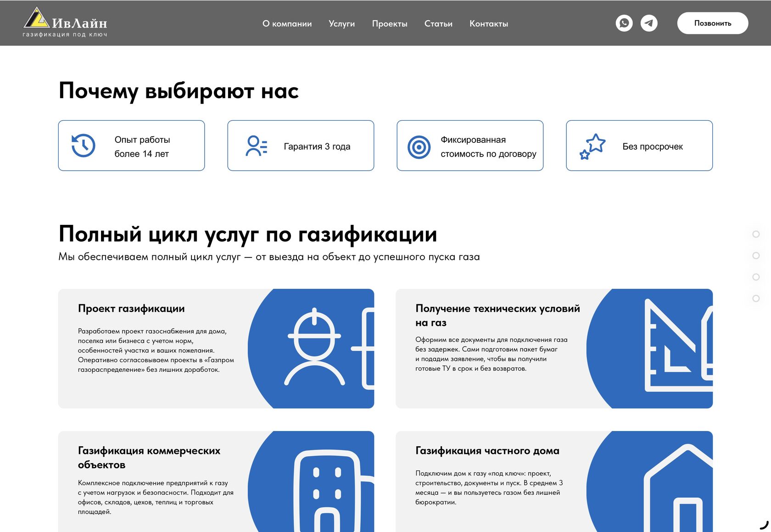This screenshot has height=532, width=771.
Task: Select the third page navigation dot
Action: coord(756,277)
